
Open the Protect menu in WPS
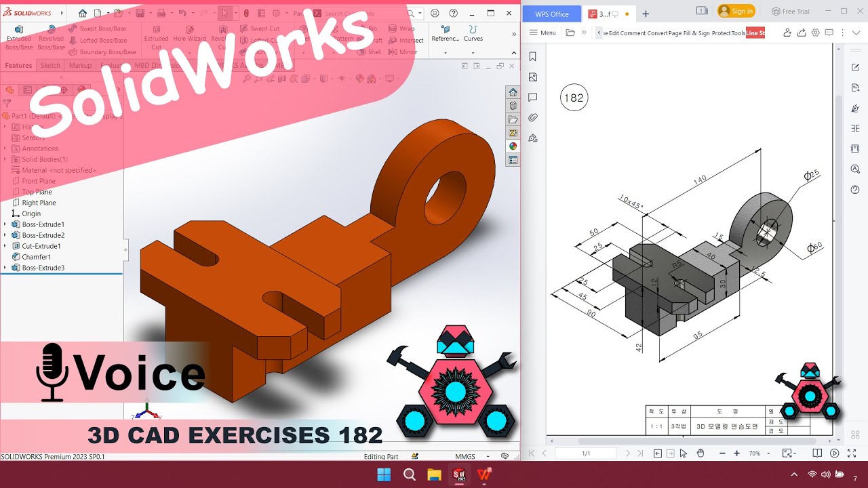click(721, 33)
